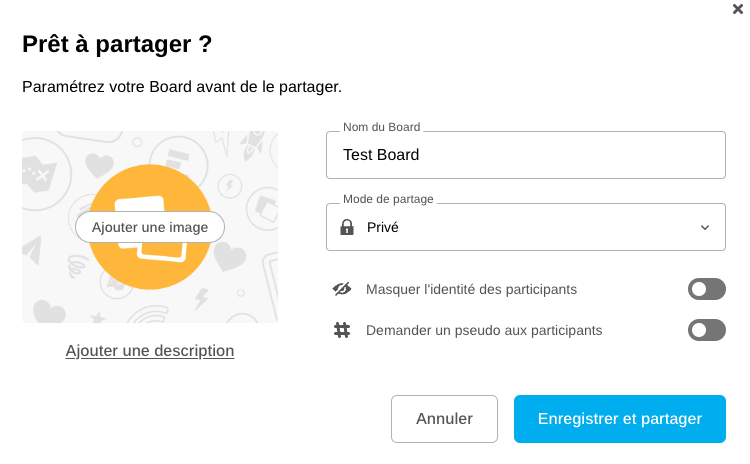Enable Masquer l'identité des participants switch
Image resolution: width=750 pixels, height=464 pixels.
pyautogui.click(x=706, y=290)
